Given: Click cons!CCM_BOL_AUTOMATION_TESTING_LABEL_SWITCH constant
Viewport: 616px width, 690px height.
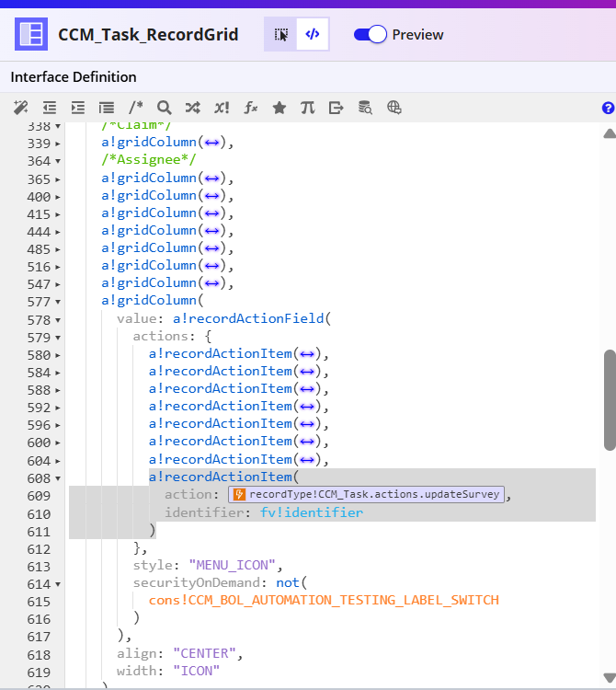Looking at the screenshot, I should [324, 600].
